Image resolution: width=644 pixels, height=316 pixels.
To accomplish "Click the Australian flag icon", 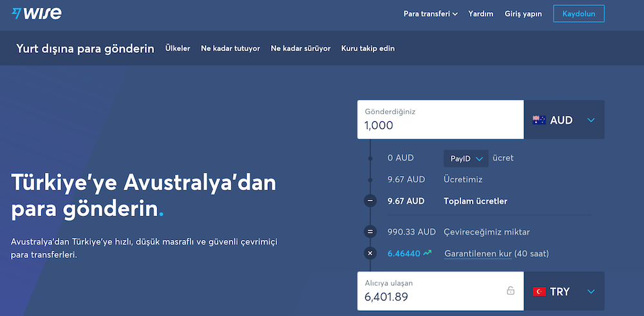I will [539, 120].
